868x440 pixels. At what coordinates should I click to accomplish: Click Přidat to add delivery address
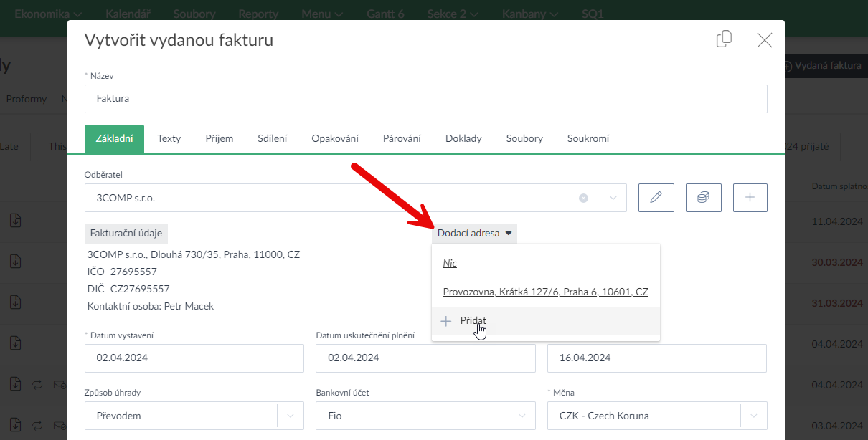[x=473, y=321]
